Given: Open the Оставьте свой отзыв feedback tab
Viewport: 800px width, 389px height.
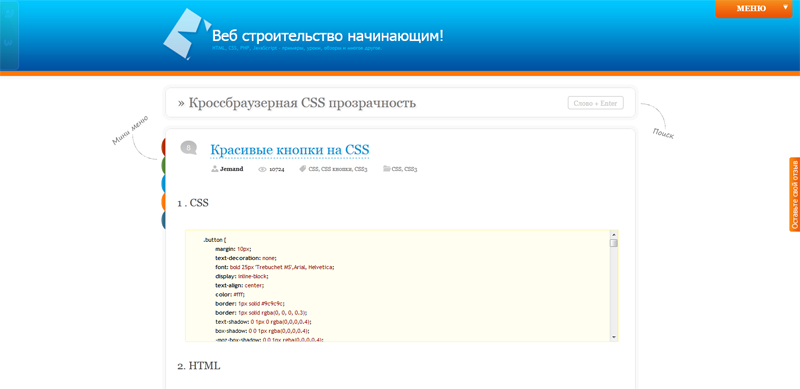Looking at the screenshot, I should 794,194.
